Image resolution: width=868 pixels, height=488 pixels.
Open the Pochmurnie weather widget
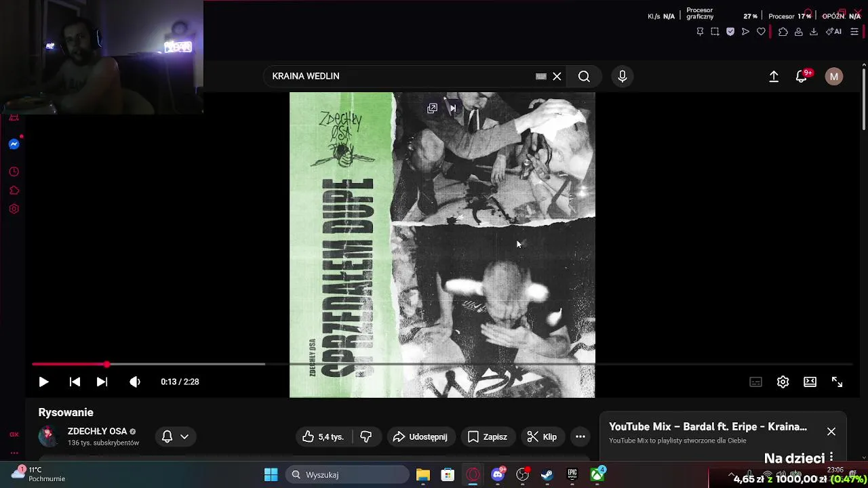[39, 474]
